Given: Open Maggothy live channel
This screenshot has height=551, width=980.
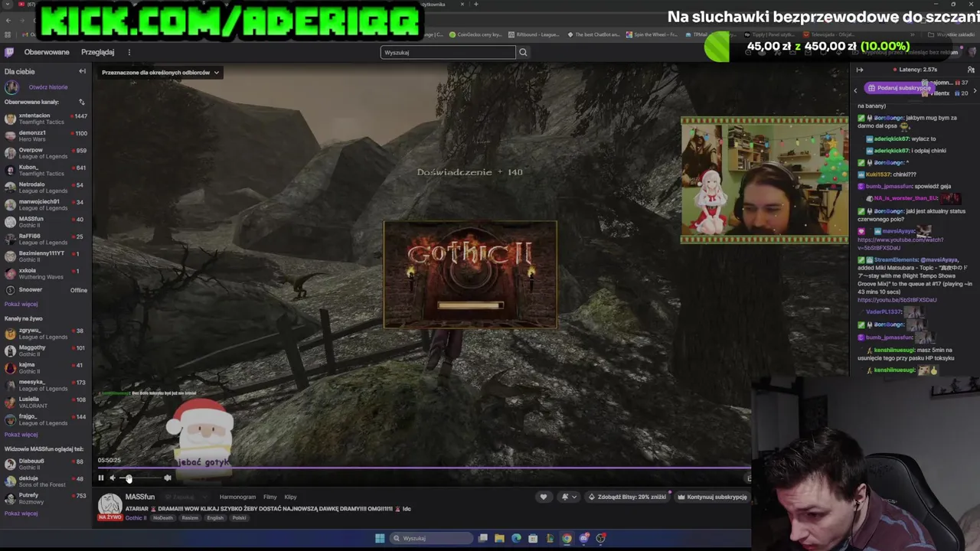Looking at the screenshot, I should pyautogui.click(x=46, y=350).
